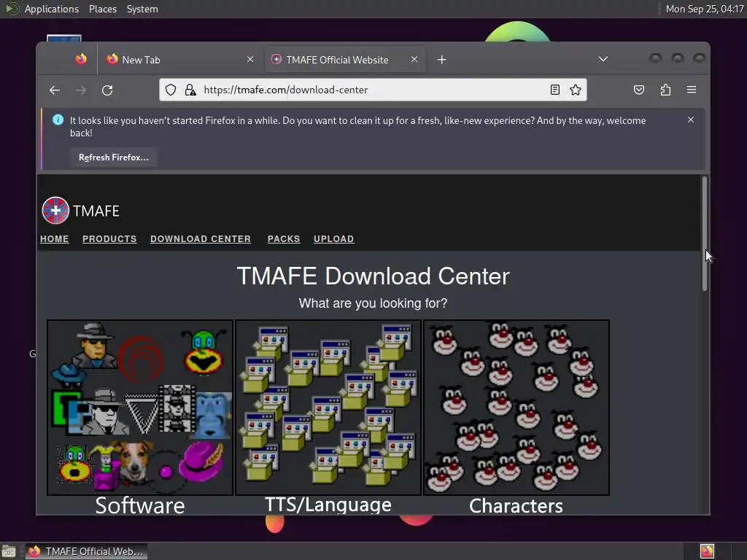Click the TMAFE Download Center heading
This screenshot has height=560, width=747.
point(373,276)
